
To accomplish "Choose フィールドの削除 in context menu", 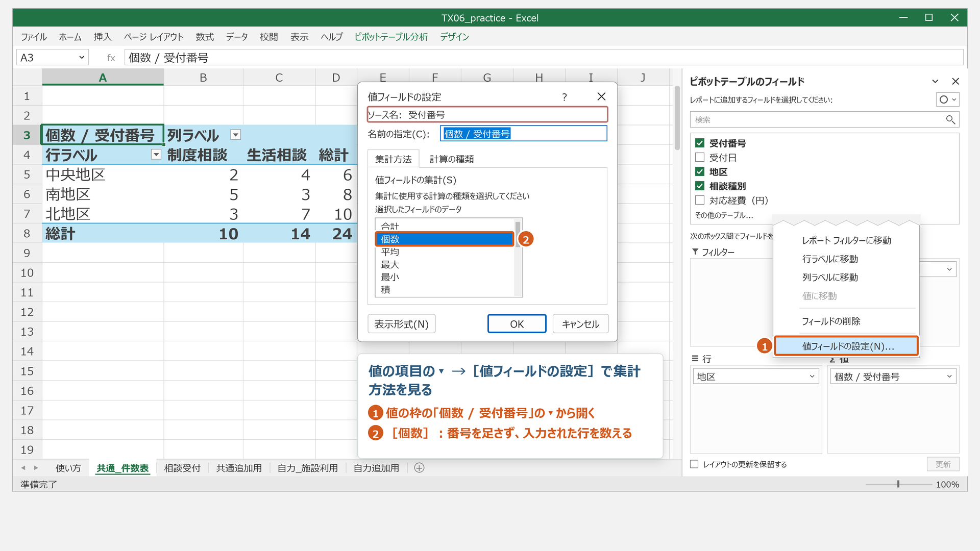I will pyautogui.click(x=846, y=321).
